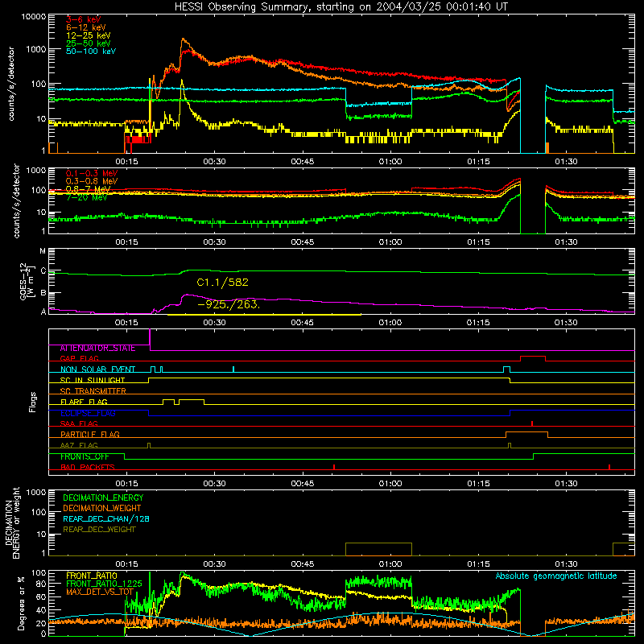Click the 0.8-7 MeV legend label
Screen dimensions: 644x644
89,189
